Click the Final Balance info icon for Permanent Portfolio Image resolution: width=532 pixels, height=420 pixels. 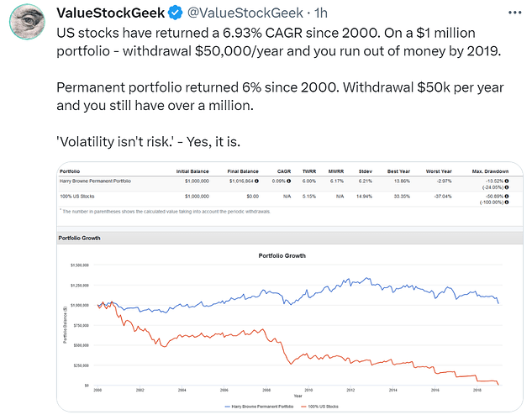pos(257,181)
